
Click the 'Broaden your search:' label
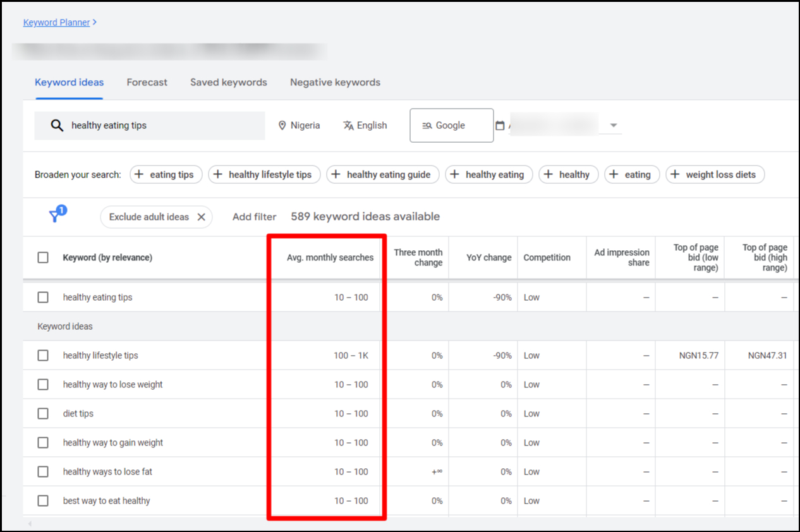click(78, 174)
